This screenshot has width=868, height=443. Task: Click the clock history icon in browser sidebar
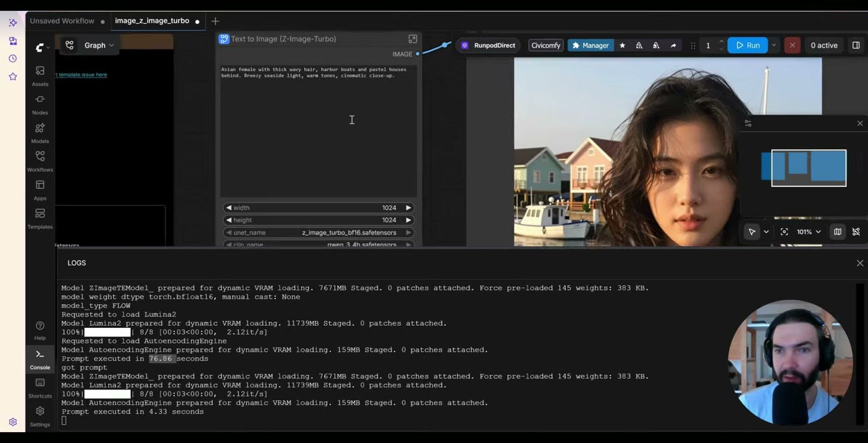[x=13, y=59]
